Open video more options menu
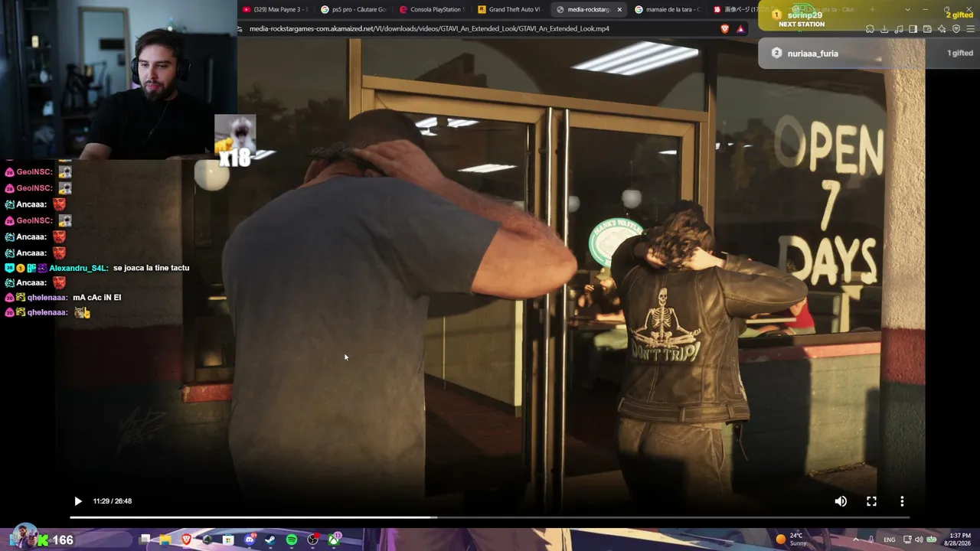This screenshot has width=980, height=551. (902, 501)
